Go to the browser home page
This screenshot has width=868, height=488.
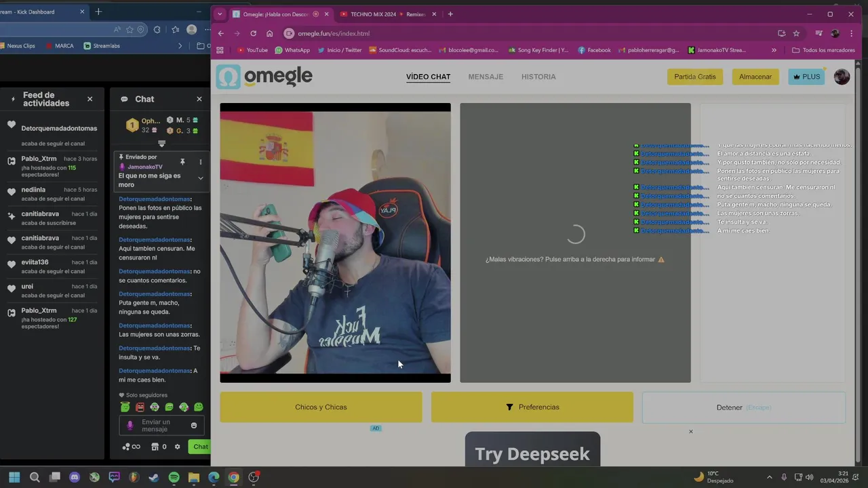[x=269, y=33]
